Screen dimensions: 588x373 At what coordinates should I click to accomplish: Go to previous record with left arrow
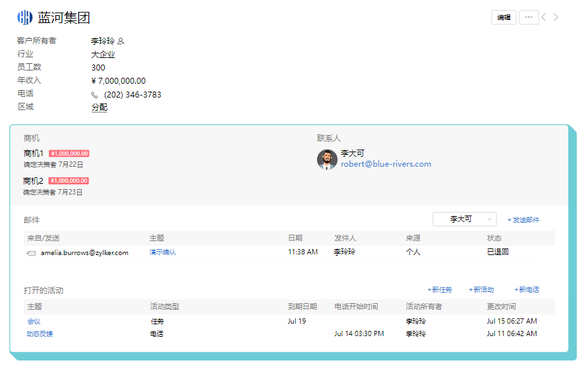click(x=544, y=18)
